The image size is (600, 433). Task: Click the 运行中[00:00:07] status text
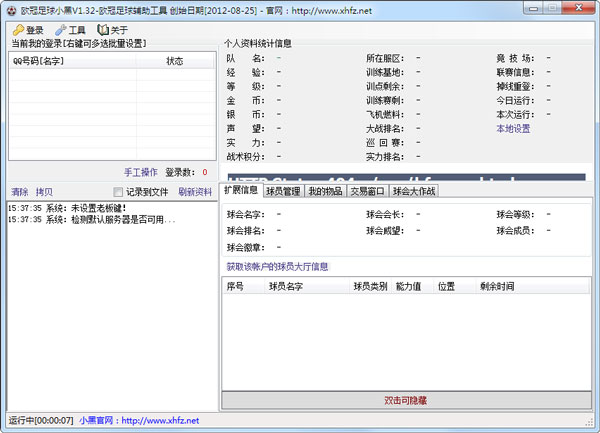41,421
